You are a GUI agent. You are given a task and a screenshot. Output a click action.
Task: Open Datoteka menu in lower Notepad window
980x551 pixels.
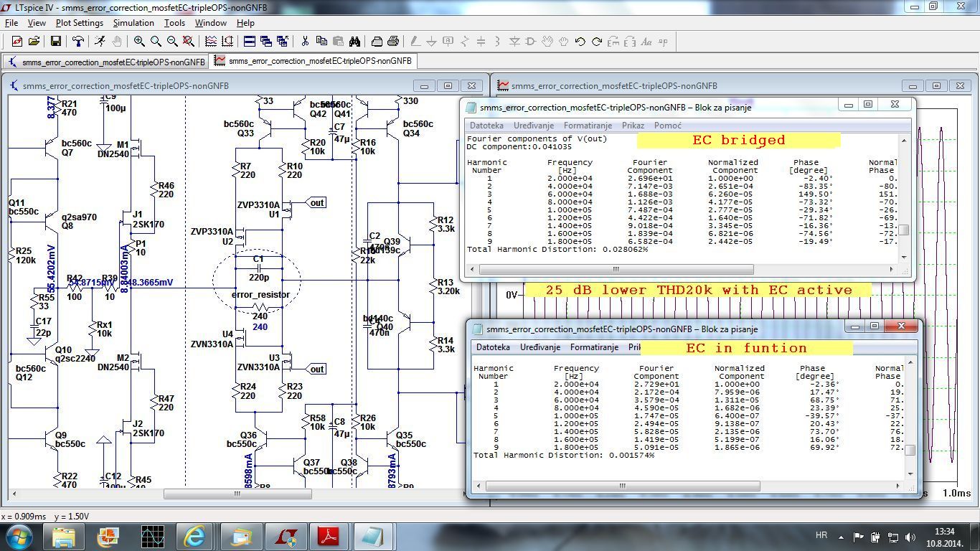click(493, 347)
